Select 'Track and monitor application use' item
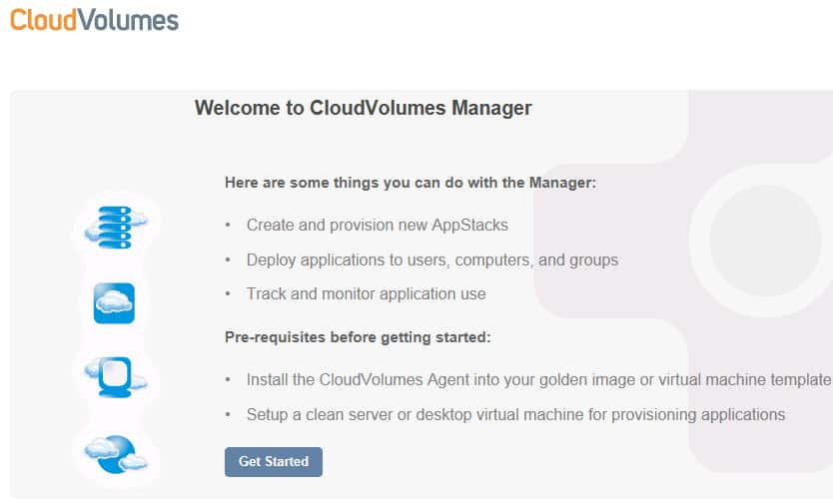 (366, 293)
